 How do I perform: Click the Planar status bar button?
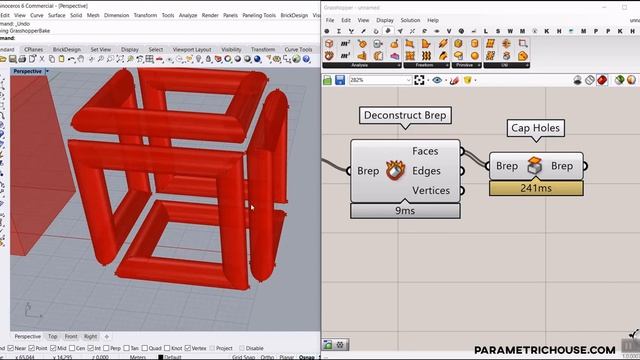[287, 357]
